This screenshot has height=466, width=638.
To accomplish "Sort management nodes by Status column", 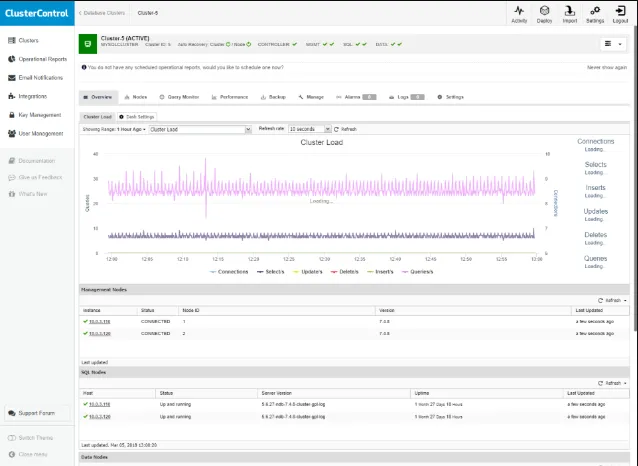I will (x=158, y=311).
